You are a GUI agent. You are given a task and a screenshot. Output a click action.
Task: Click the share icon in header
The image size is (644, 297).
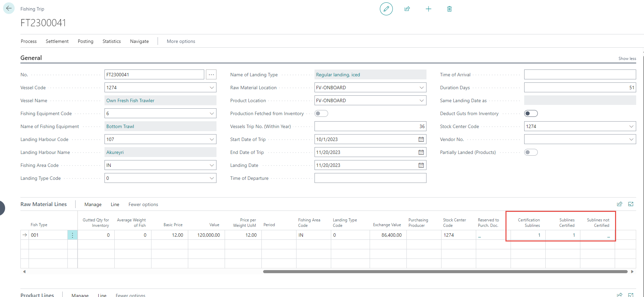[x=407, y=9]
